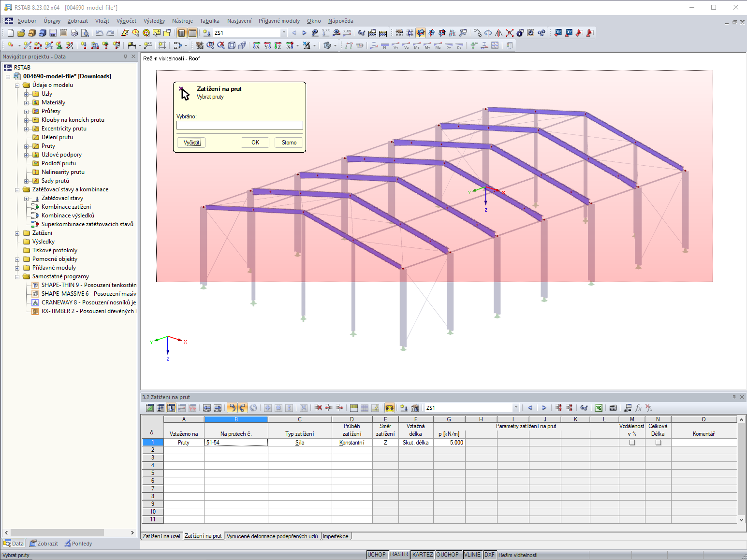Click the Save file icon
747x560 pixels.
[53, 33]
